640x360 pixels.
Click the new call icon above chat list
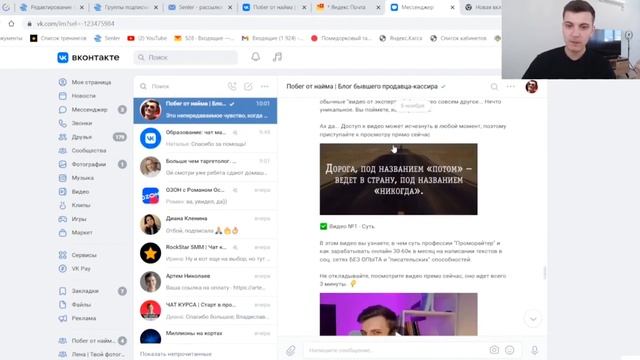[232, 86]
